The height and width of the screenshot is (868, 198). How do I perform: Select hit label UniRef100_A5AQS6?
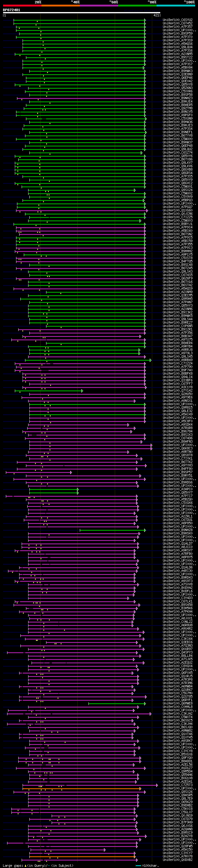click(178, 44)
